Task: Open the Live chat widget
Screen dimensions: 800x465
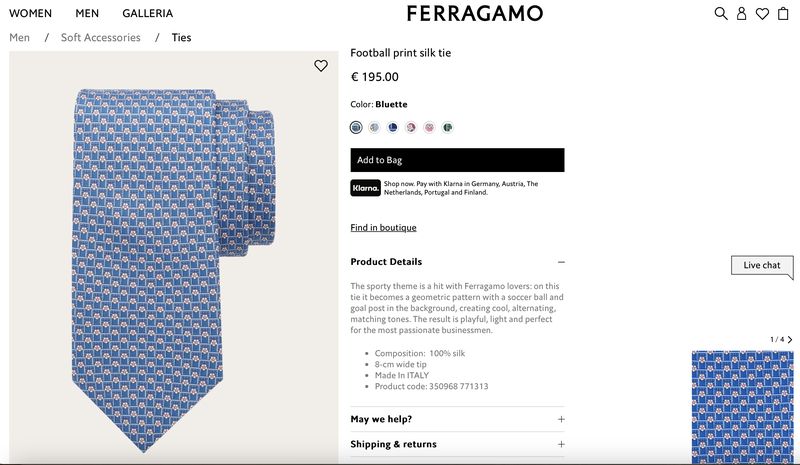Action: tap(762, 265)
